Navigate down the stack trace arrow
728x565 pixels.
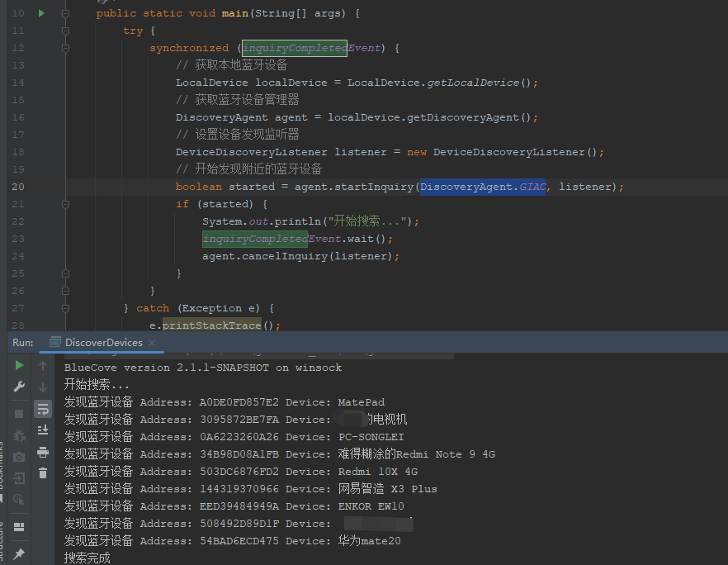[43, 387]
